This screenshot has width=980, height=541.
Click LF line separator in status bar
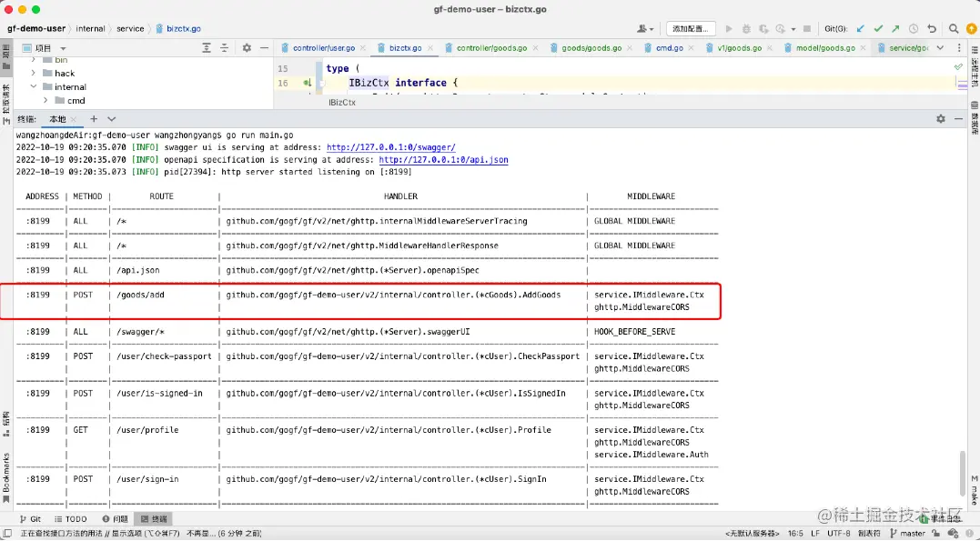815,534
